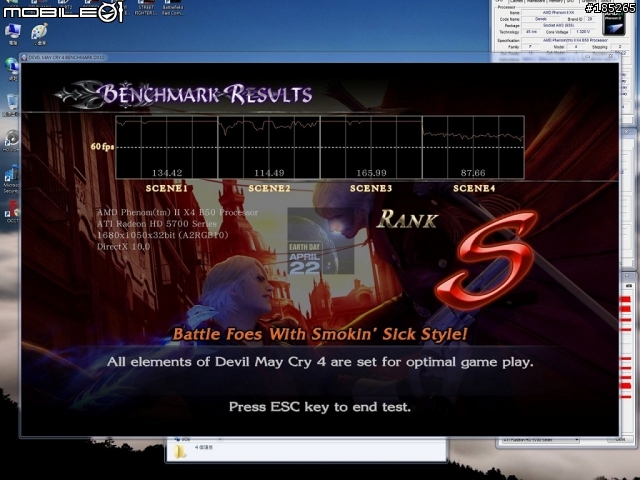The width and height of the screenshot is (640, 480).
Task: Click the red Rank S emblem
Action: (x=487, y=259)
